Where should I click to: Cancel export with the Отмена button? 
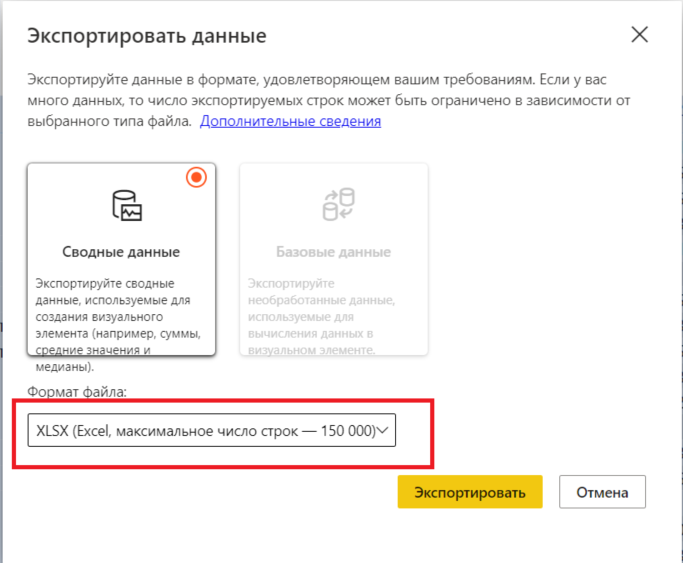coord(602,492)
